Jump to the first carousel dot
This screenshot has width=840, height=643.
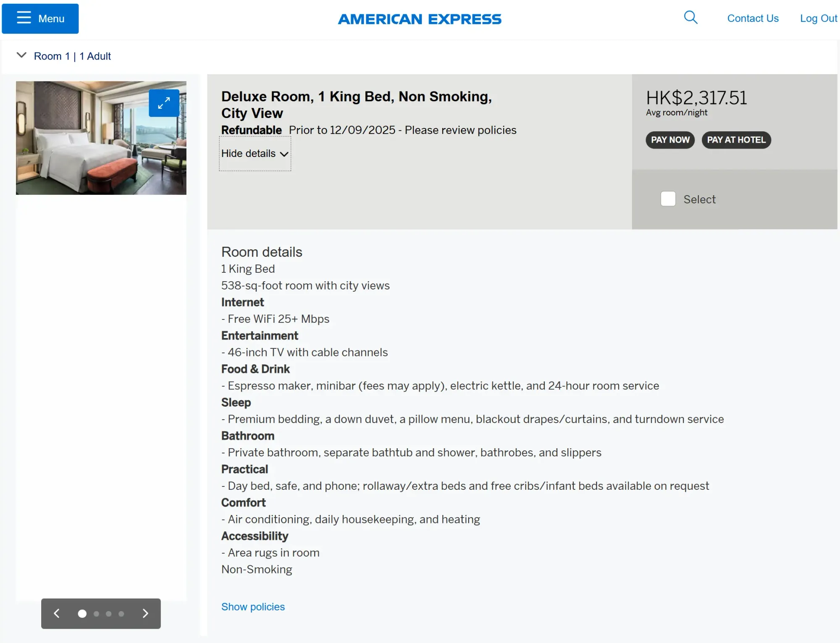[82, 614]
